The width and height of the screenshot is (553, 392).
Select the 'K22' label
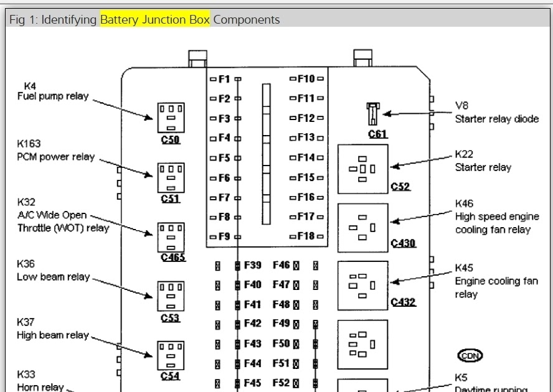[464, 154]
